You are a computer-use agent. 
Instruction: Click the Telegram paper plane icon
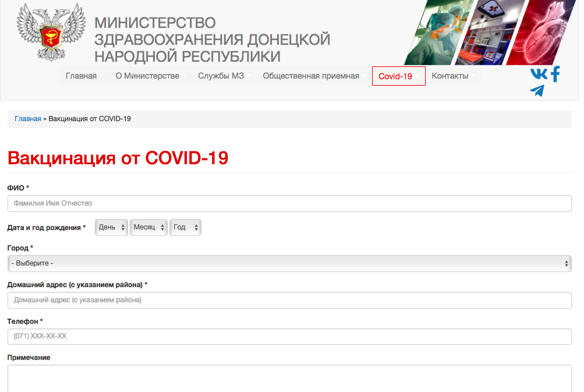[x=537, y=91]
